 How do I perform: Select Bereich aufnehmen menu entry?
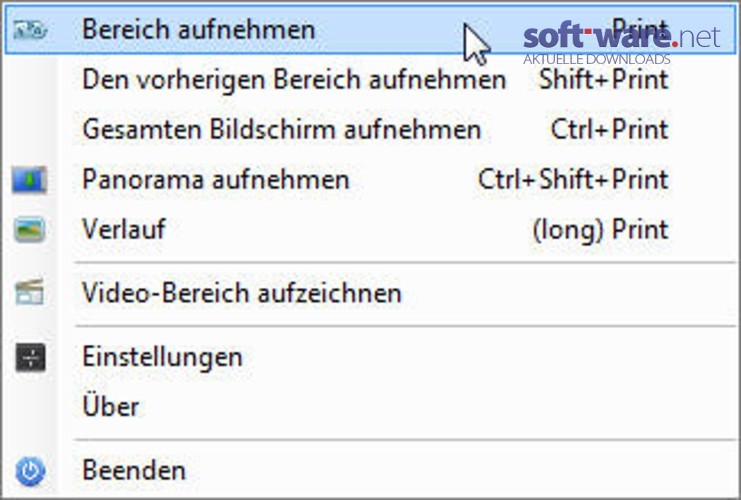point(370,30)
